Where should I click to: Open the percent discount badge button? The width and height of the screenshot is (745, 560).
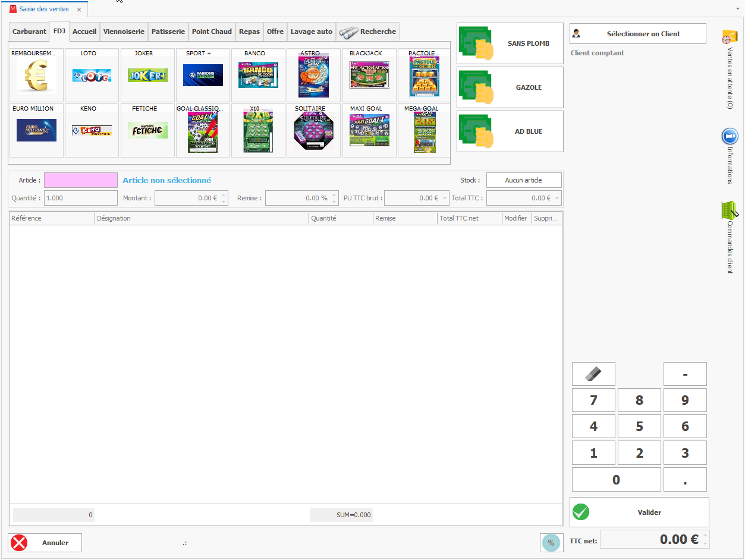point(551,543)
